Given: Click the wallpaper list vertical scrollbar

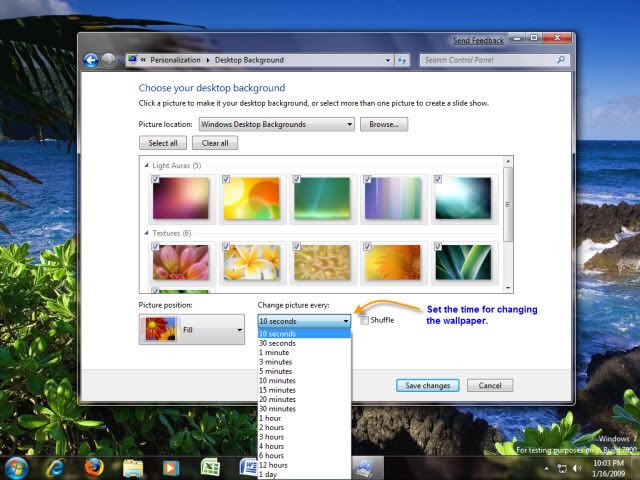Looking at the screenshot, I should coord(508,200).
